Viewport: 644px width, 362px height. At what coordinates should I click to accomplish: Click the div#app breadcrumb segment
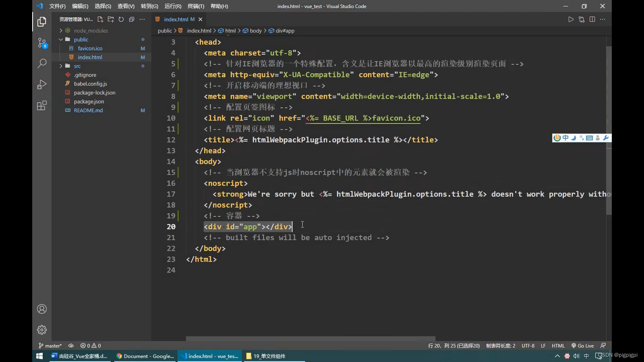pos(282,31)
